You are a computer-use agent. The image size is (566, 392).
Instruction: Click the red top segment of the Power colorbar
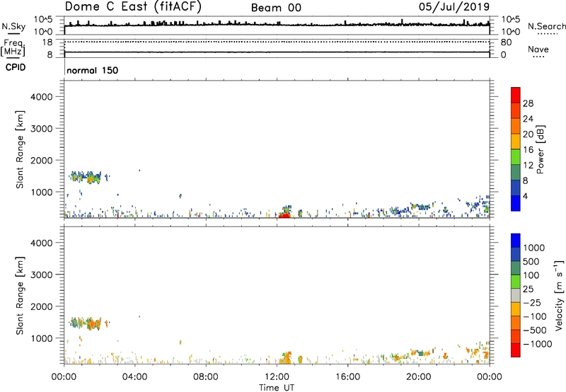point(516,95)
